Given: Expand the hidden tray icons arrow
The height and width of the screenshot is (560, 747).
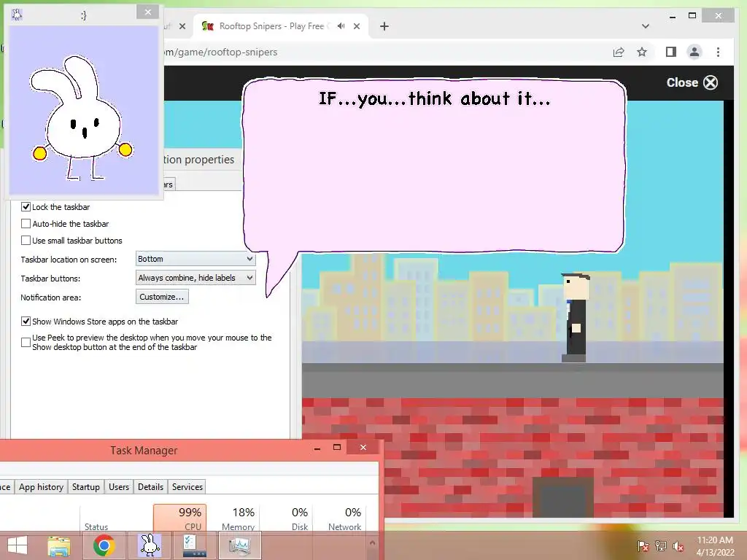Looking at the screenshot, I should 373,542.
